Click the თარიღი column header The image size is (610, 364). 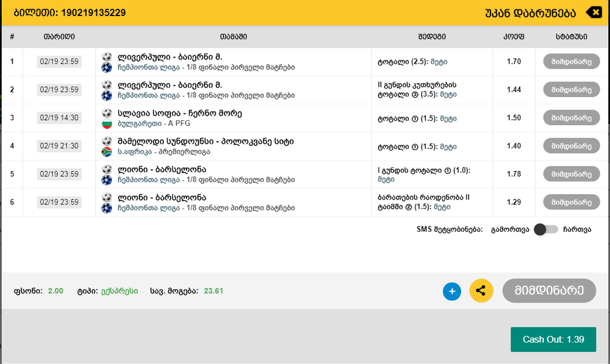point(59,36)
